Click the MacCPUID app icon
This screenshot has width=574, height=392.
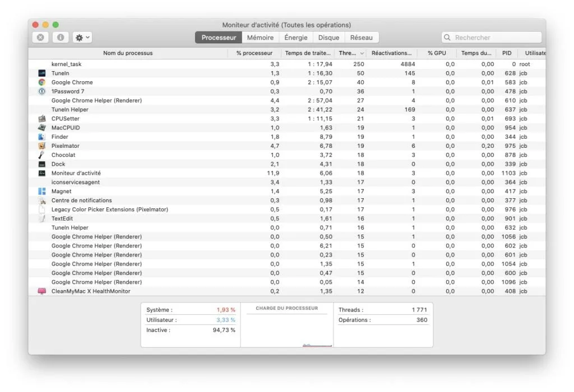(x=41, y=128)
